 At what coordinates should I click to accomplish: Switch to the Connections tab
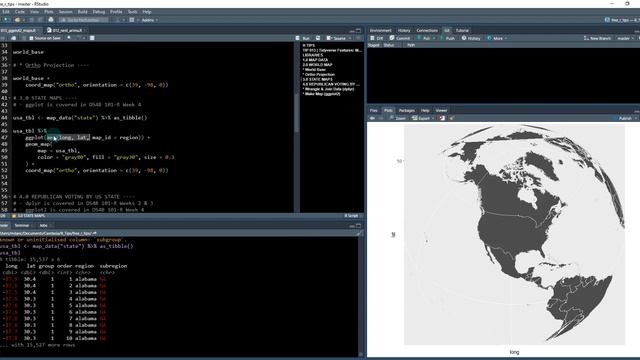point(427,30)
